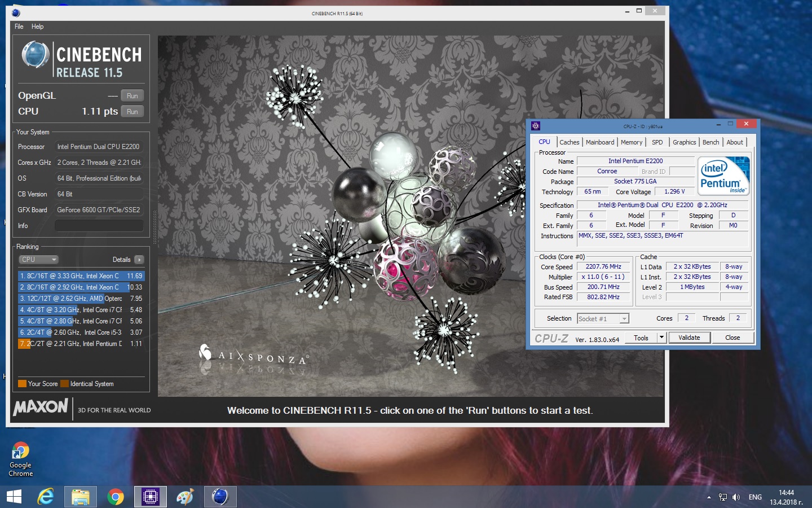Screen dimensions: 812x508
Task: Click the Cinebench globe logo icon
Action: pyautogui.click(x=35, y=55)
